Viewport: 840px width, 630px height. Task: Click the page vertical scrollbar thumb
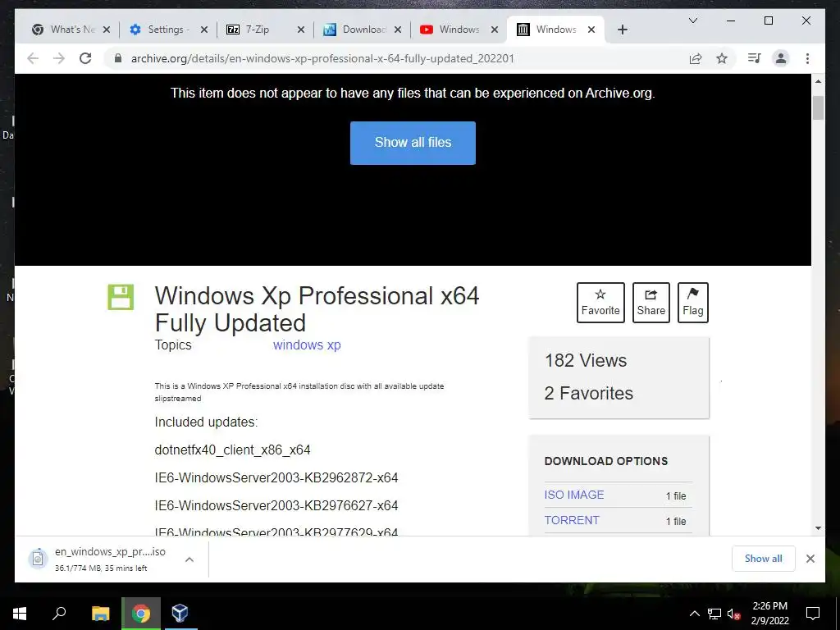click(x=818, y=107)
